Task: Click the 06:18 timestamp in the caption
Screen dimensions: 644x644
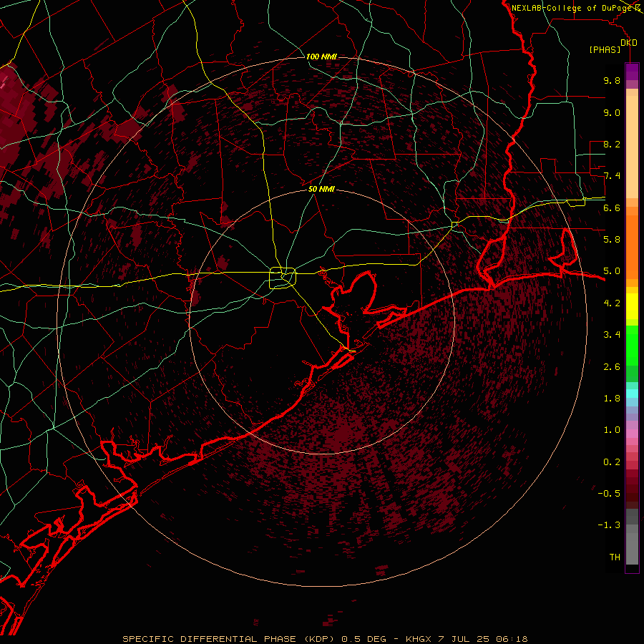Action: coord(512,639)
